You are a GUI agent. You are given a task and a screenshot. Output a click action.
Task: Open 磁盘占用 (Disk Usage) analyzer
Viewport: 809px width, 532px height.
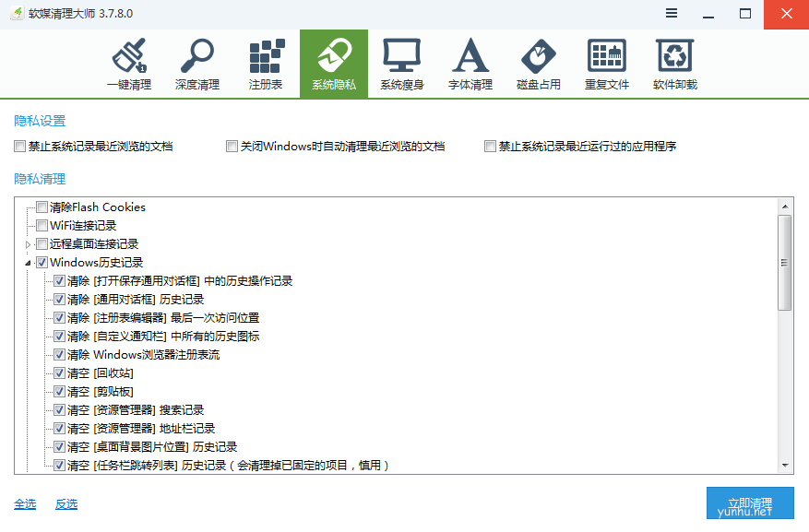[x=538, y=63]
